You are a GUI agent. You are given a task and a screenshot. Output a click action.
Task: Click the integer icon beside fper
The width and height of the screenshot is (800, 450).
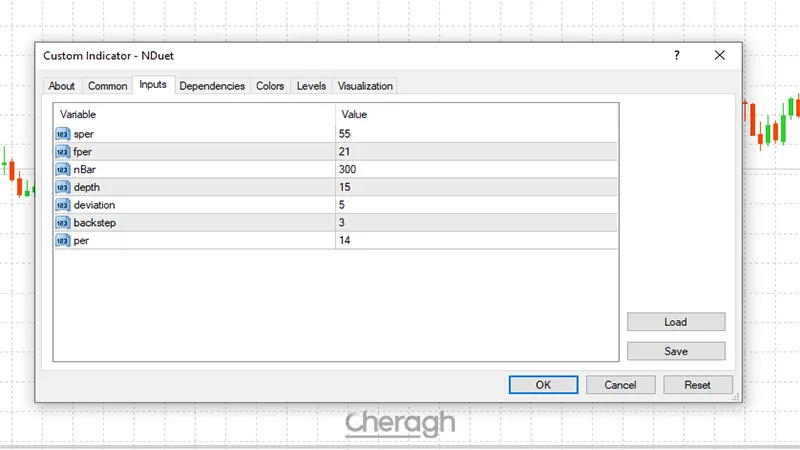pos(63,151)
